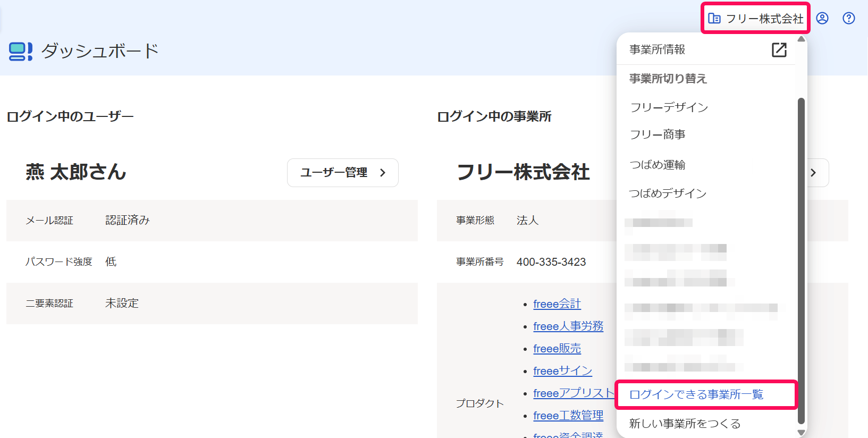
Task: Choose 新しい事業所をつくる option
Action: point(685,424)
